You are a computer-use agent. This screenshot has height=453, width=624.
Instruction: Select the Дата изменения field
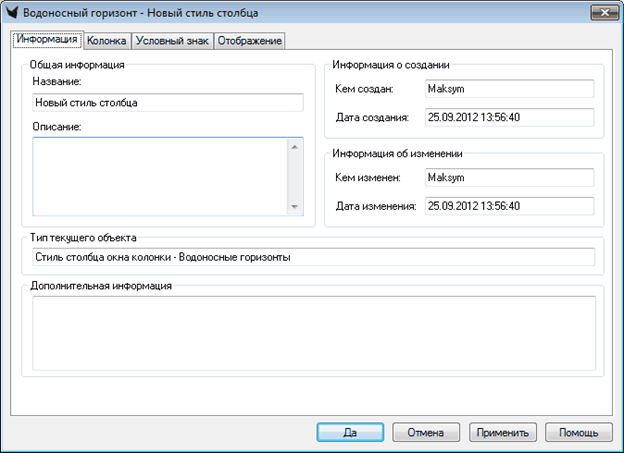(508, 206)
